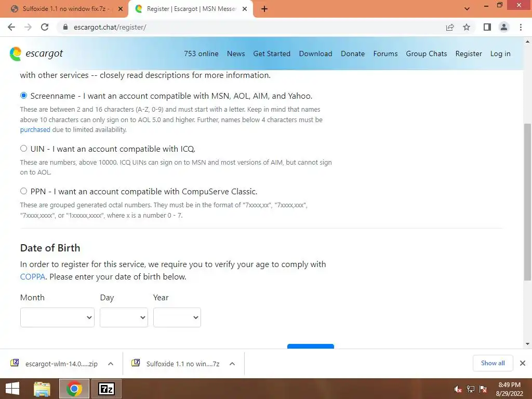
Task: Open the Chrome profile avatar
Action: click(504, 27)
